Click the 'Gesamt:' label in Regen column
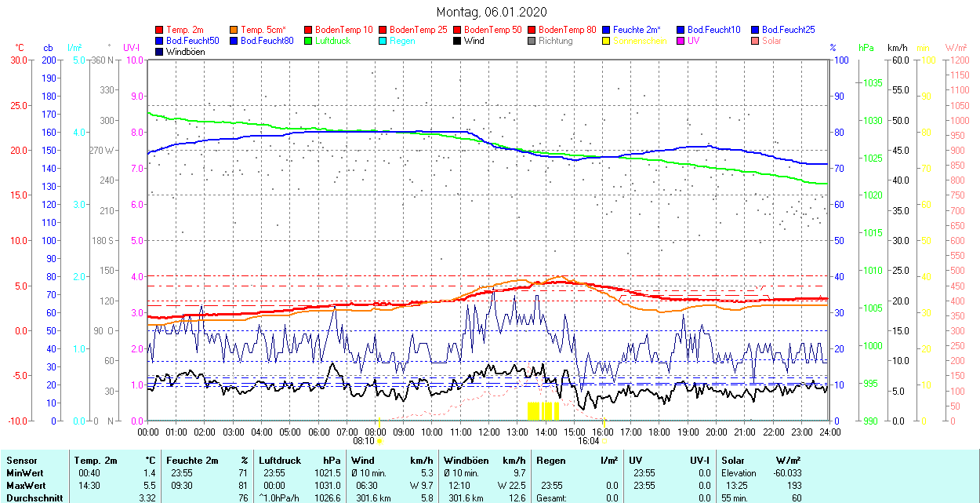 click(551, 498)
